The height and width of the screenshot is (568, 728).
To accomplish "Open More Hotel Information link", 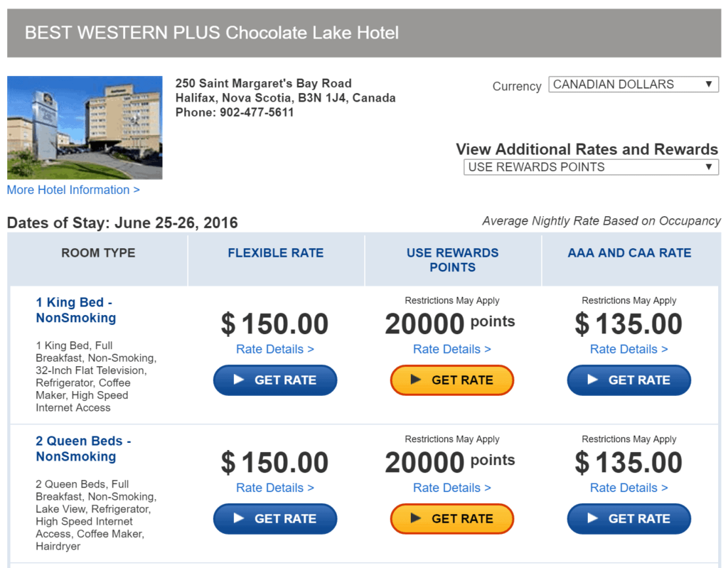I will point(73,190).
